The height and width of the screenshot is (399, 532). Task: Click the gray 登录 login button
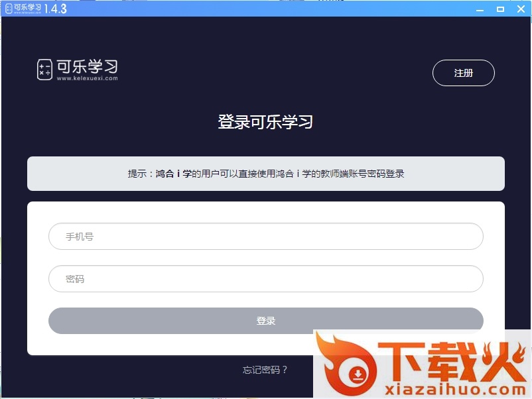[265, 321]
